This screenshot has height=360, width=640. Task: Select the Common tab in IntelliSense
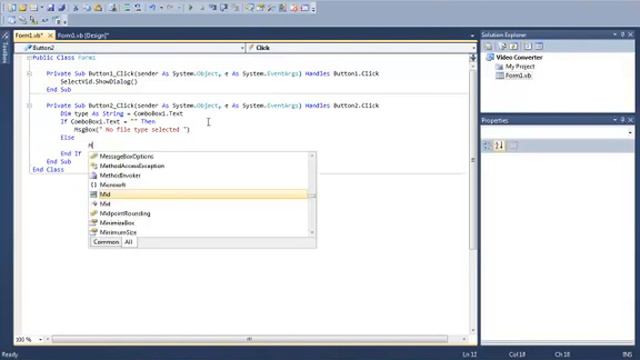106,242
